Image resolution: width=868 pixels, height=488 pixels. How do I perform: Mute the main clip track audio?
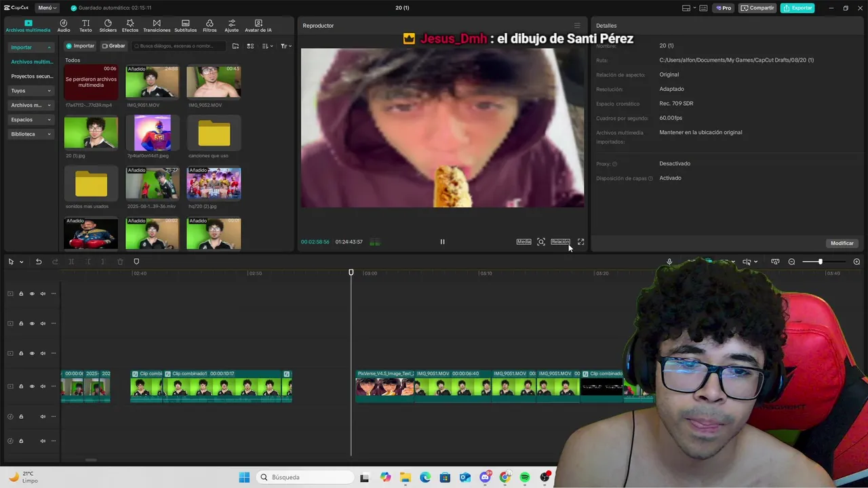tap(43, 386)
